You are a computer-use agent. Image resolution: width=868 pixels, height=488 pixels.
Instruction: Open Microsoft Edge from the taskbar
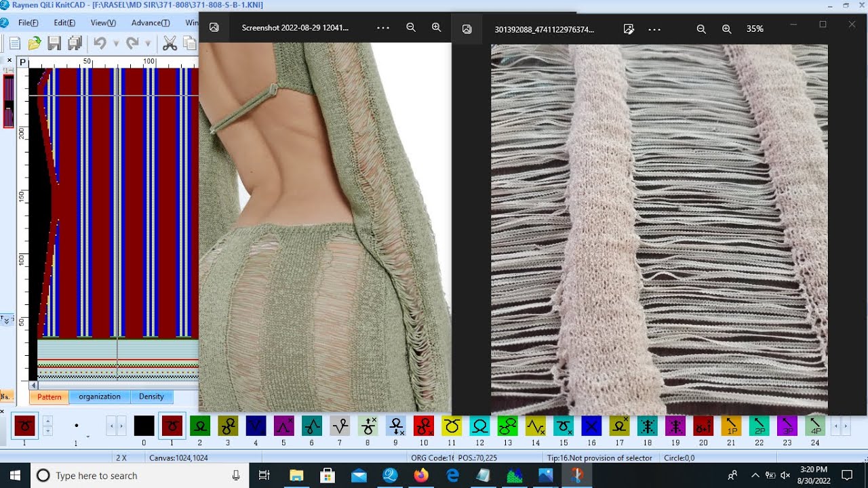point(452,476)
